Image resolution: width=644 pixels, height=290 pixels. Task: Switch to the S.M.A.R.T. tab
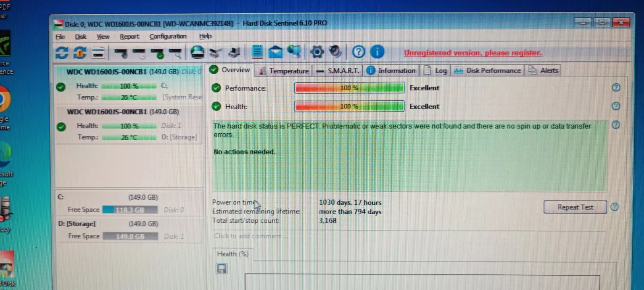point(338,70)
